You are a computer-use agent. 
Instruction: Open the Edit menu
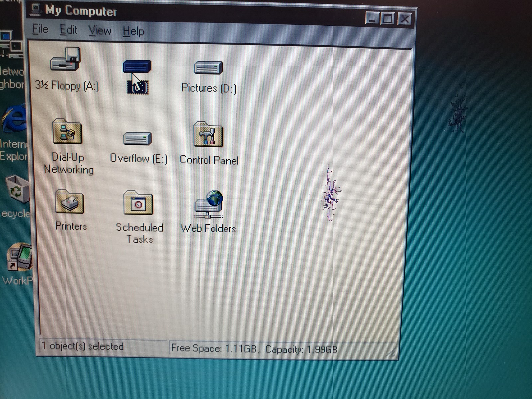click(68, 30)
